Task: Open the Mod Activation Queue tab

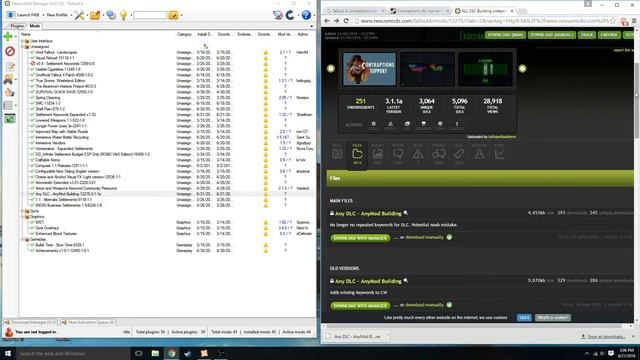Action: [88, 322]
